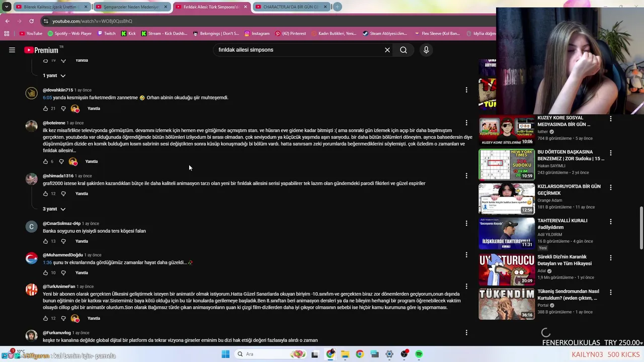
Task: Dislike the comment by @CinarSolmaz-d4p
Action: pyautogui.click(x=63, y=241)
